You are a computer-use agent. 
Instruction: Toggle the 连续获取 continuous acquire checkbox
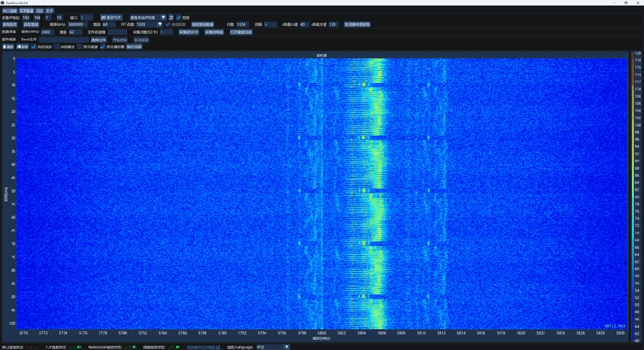pos(167,24)
